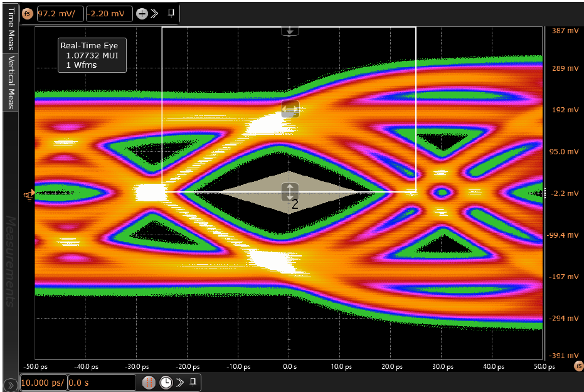The width and height of the screenshot is (584, 392).
Task: Click the horizontal resize handle with left-right arrows
Action: point(290,109)
